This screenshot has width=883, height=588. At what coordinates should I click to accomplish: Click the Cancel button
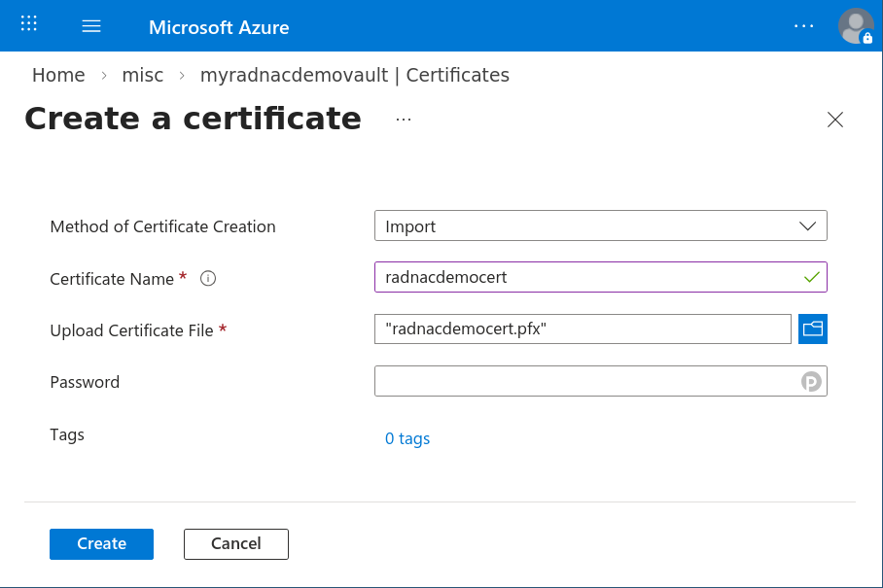pyautogui.click(x=236, y=544)
